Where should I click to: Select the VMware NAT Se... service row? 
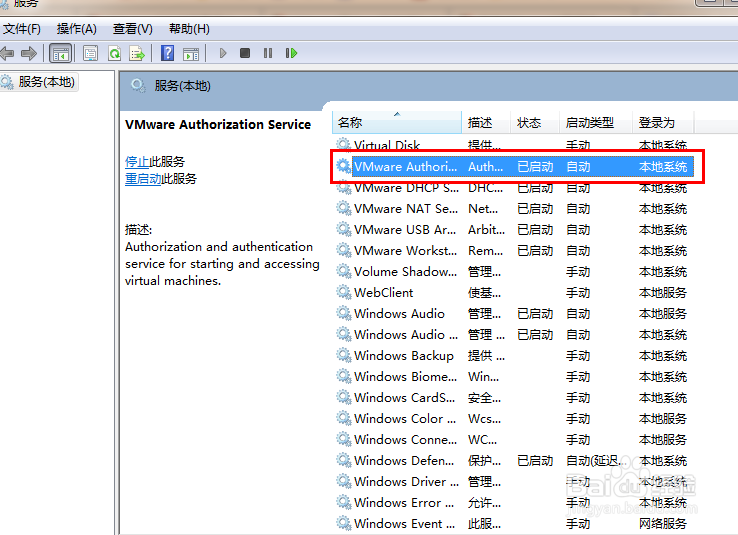tap(513, 209)
